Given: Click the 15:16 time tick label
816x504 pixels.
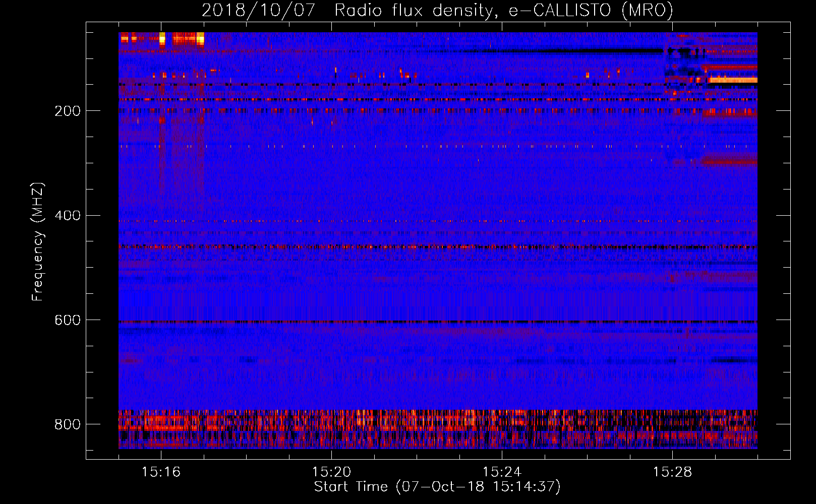Looking at the screenshot, I should point(161,472).
